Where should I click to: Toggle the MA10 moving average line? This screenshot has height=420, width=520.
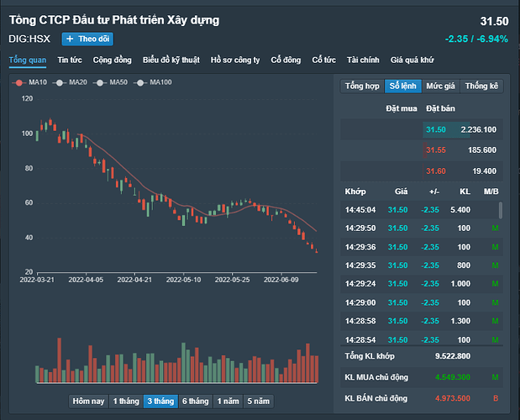[31, 81]
